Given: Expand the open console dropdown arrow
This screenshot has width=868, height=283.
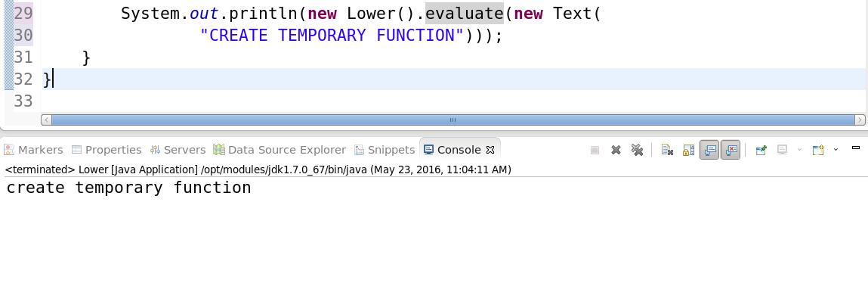Looking at the screenshot, I should pyautogui.click(x=836, y=149).
